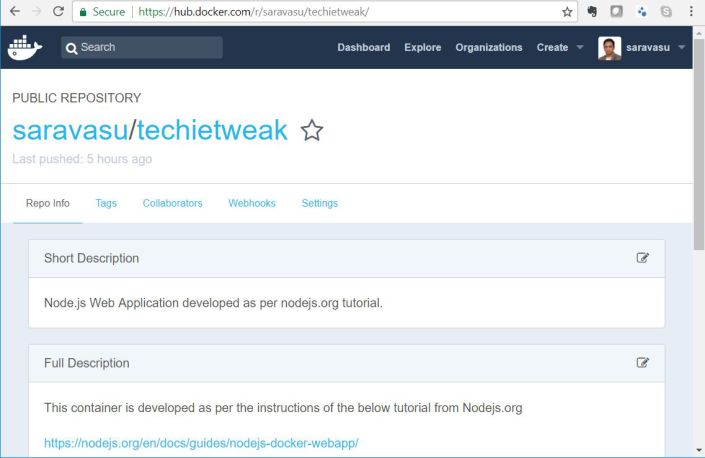Switch to the Collaborators tab
705x458 pixels.
(x=173, y=203)
